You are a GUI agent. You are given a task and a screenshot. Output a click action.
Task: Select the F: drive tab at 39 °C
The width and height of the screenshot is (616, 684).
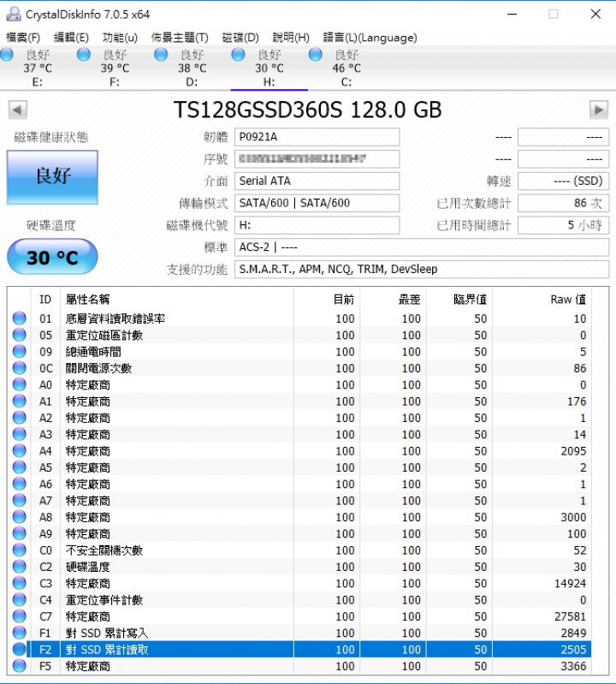click(115, 68)
